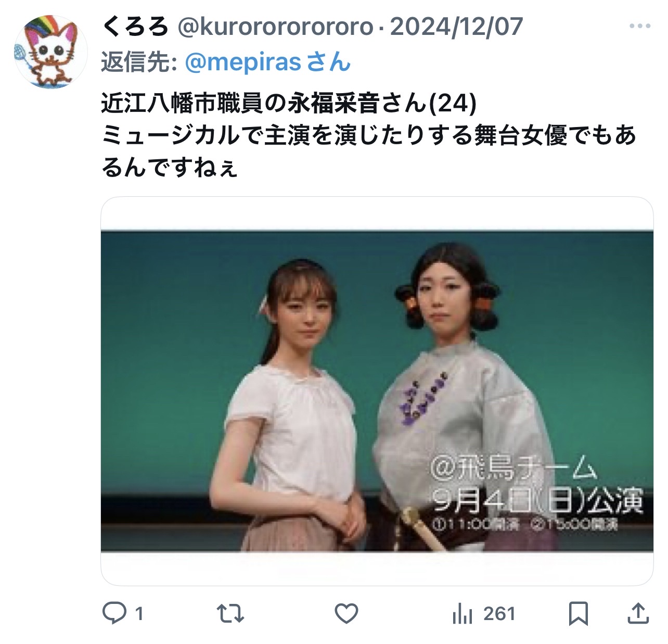Click the tweet sentence about ミュージカルで主演

tap(368, 151)
